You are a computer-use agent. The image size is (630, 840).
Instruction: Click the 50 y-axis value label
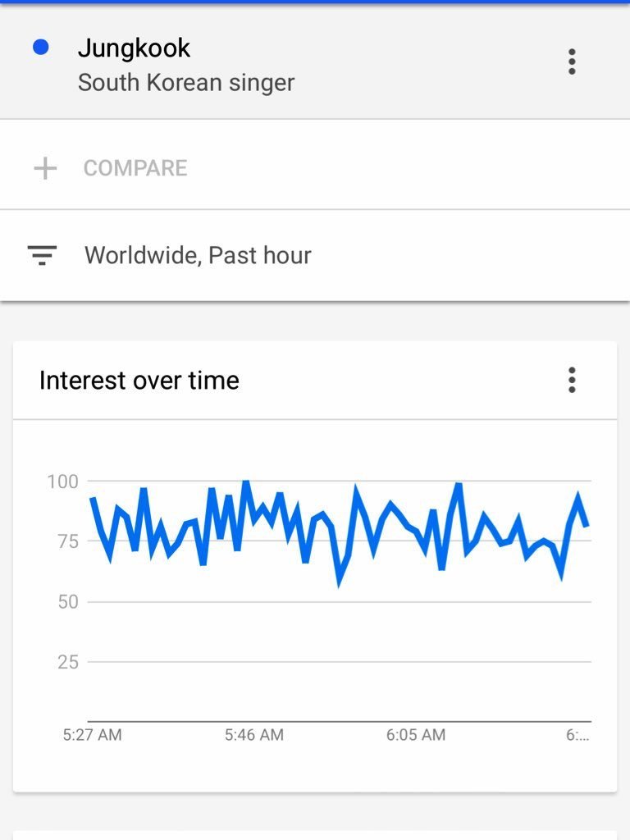point(67,601)
